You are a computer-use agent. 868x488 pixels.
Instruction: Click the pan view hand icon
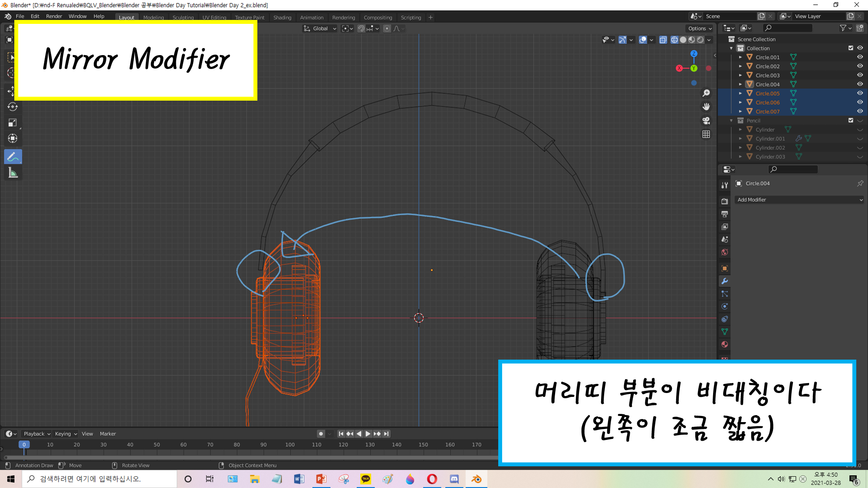coord(706,107)
